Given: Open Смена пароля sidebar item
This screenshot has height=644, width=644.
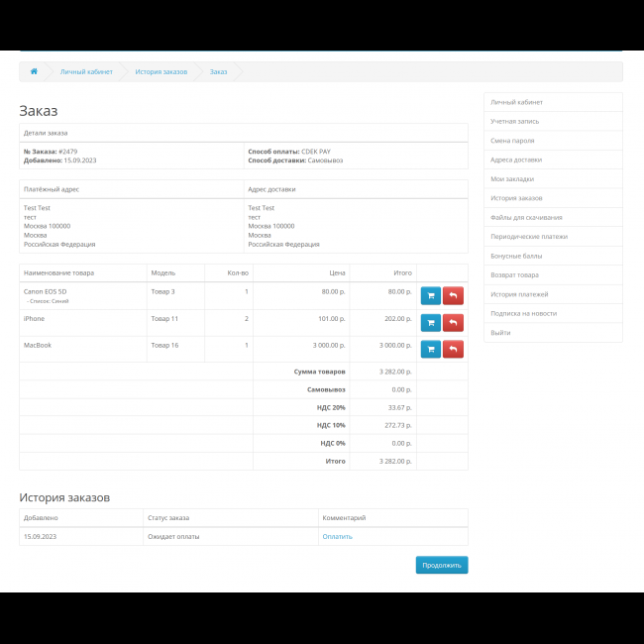Looking at the screenshot, I should (512, 141).
